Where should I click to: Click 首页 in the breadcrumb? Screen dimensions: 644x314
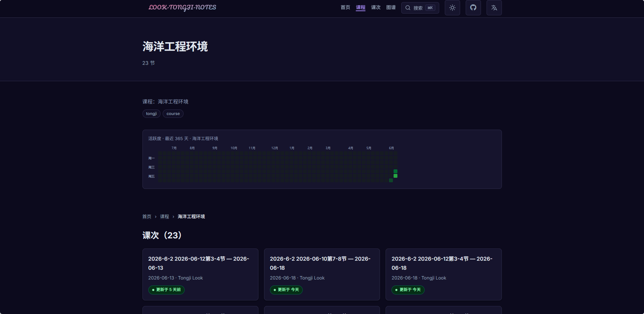click(147, 216)
